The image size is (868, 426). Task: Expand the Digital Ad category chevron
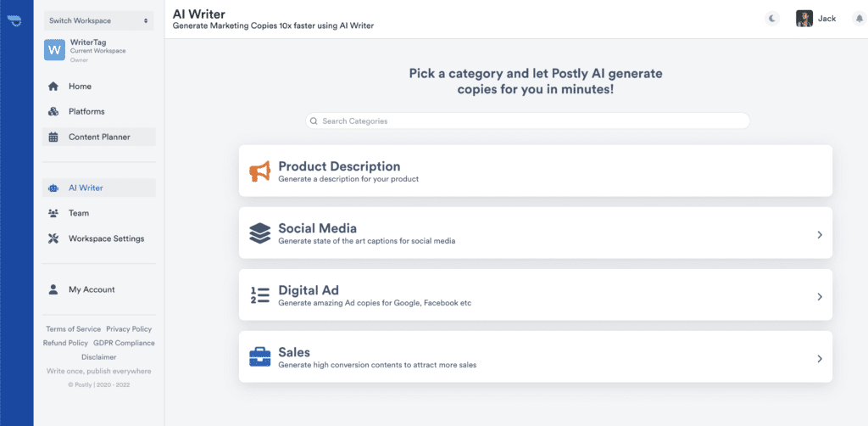(820, 297)
